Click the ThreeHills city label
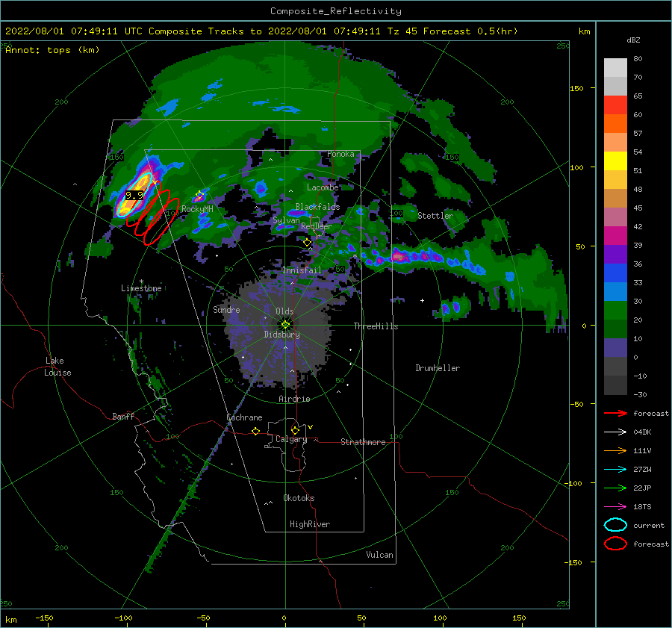The image size is (672, 628). tap(376, 326)
